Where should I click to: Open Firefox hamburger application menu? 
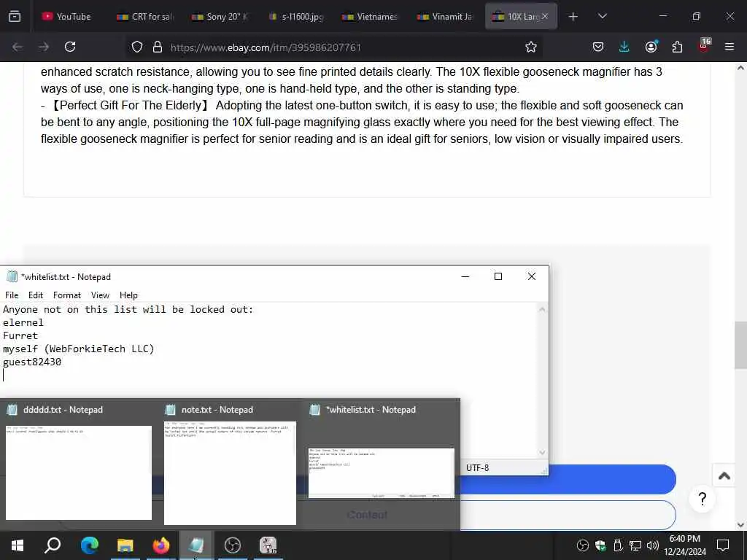(729, 47)
